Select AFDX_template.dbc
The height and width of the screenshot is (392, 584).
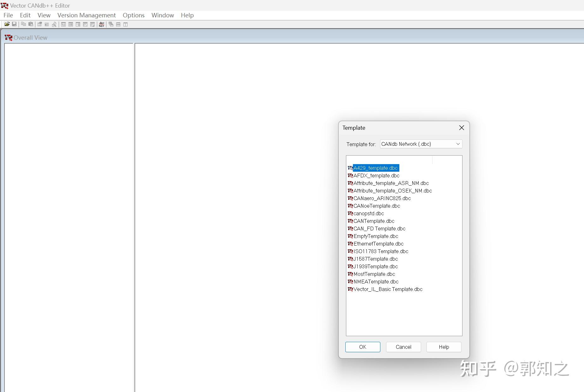point(376,175)
